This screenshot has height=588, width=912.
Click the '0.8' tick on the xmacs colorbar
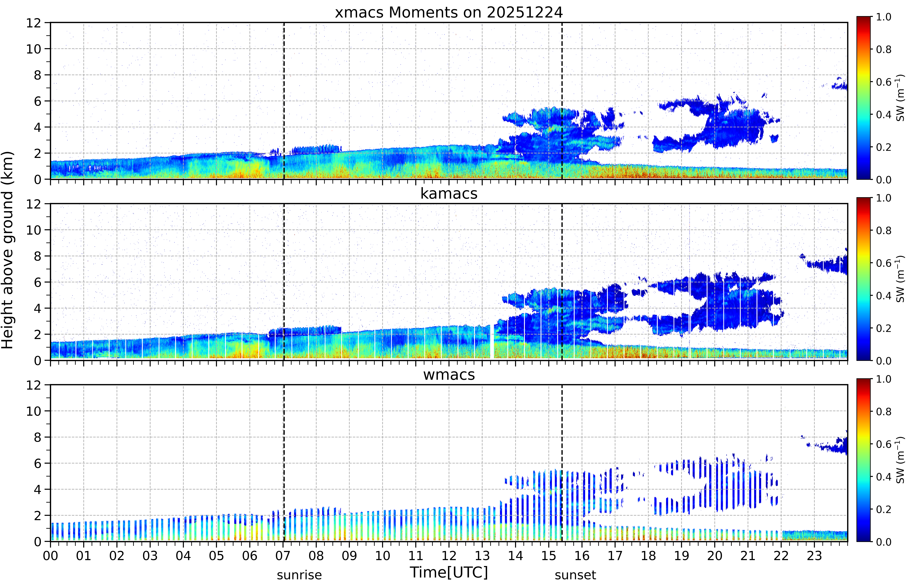click(884, 49)
